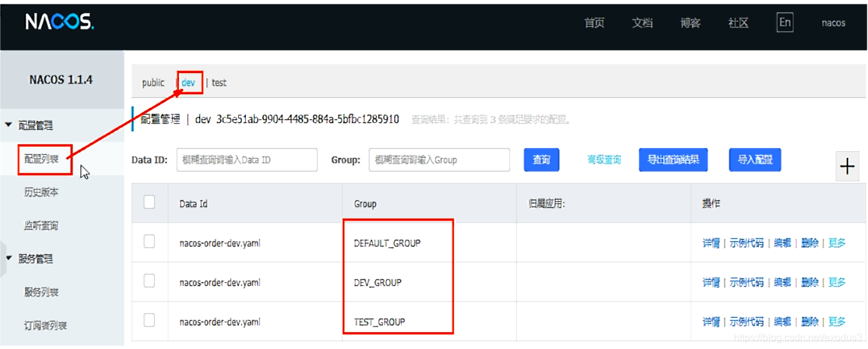Open 博客 in the top navigation
Screen dimensions: 868x349
pyautogui.click(x=690, y=23)
